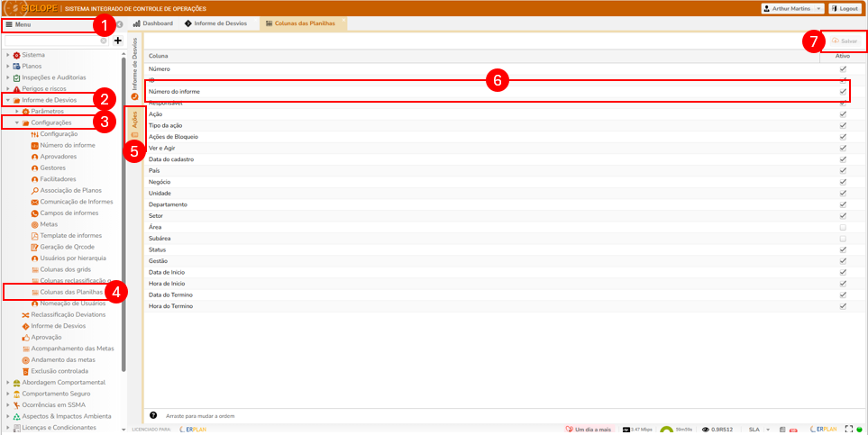This screenshot has width=868, height=435.
Task: Click the Salvar button
Action: [844, 41]
